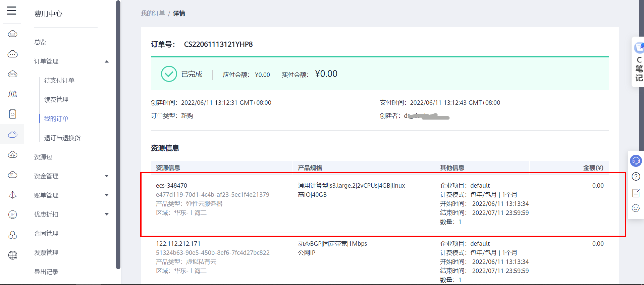The height and width of the screenshot is (285, 644).
Task: Click the 详情 breadcrumb text
Action: tap(179, 13)
